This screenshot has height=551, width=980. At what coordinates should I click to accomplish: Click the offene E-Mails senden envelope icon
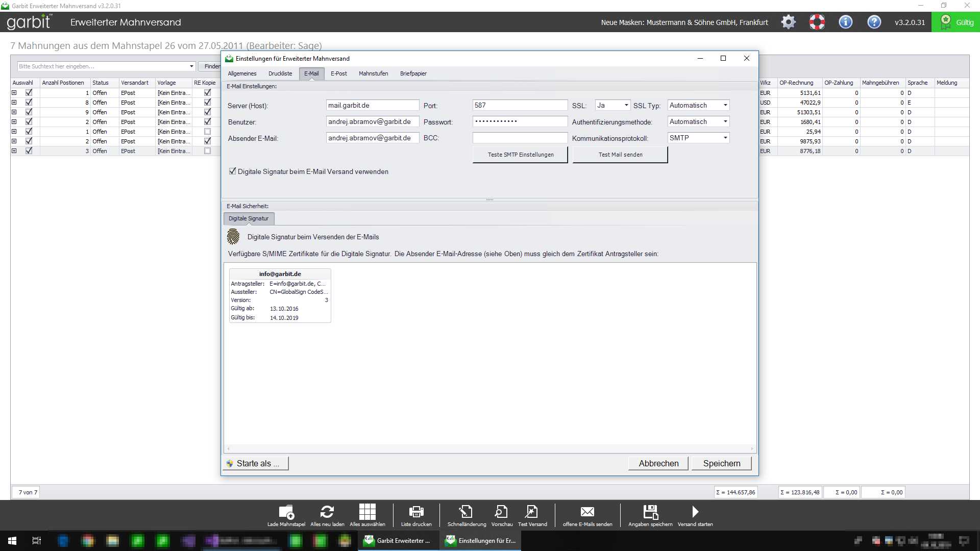click(x=587, y=512)
